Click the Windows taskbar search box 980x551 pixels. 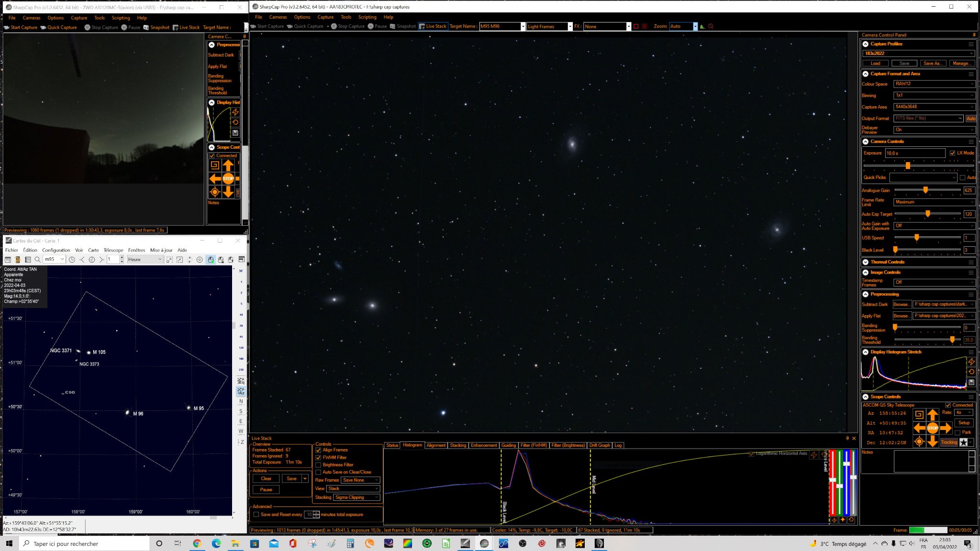(84, 544)
